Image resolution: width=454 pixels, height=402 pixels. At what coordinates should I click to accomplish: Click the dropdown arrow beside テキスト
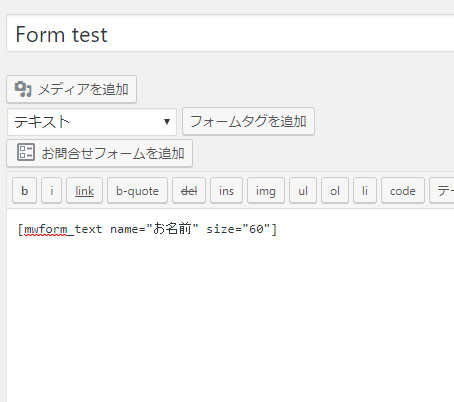(x=167, y=122)
